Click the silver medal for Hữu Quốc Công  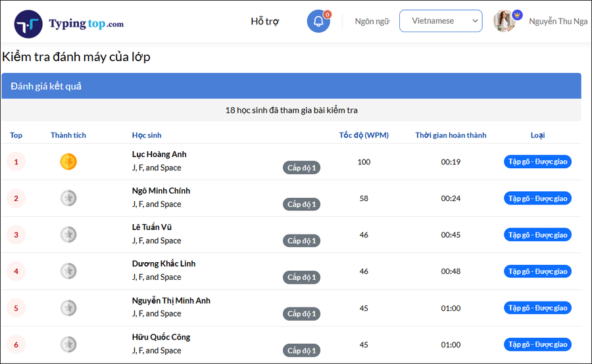68,344
